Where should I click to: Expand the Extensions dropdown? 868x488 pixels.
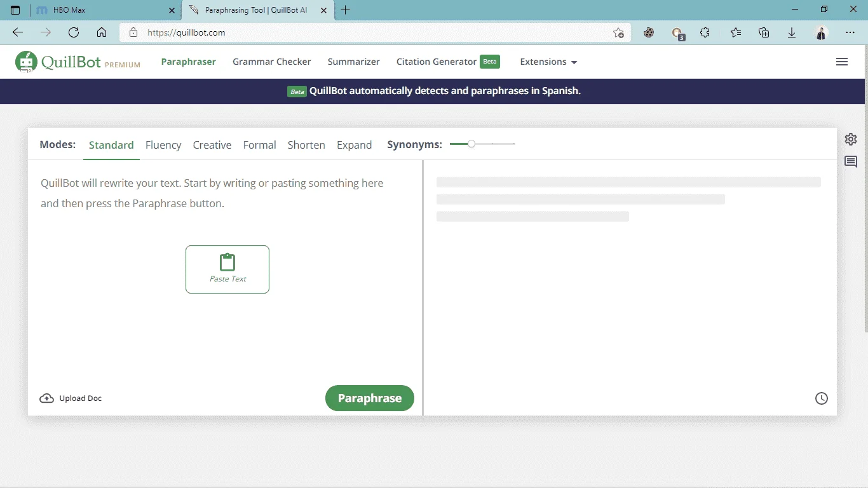(548, 62)
